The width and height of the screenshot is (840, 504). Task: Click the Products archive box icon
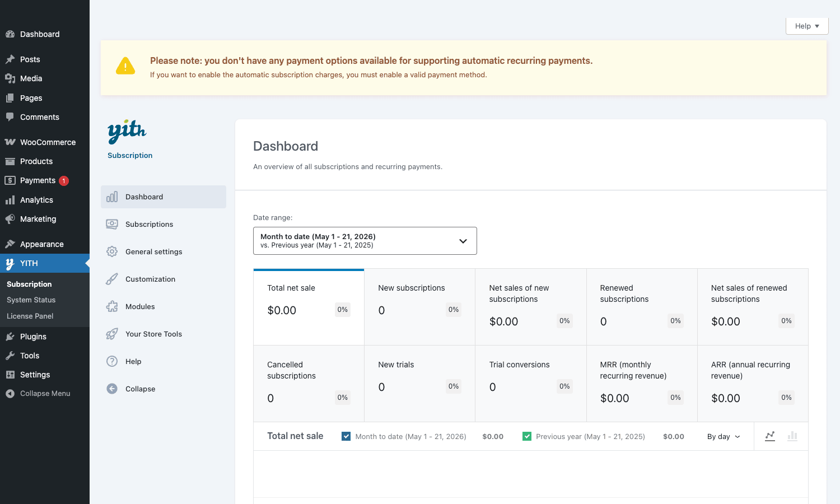[10, 161]
